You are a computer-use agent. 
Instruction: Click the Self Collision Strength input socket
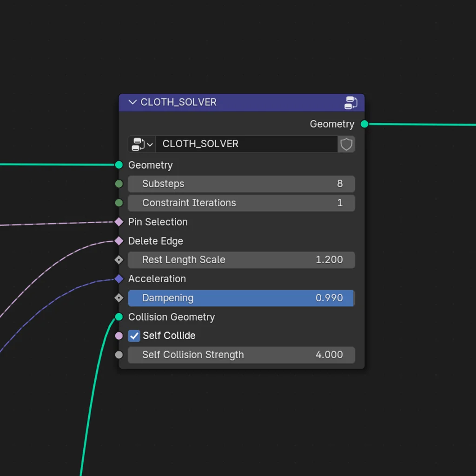[x=119, y=355]
